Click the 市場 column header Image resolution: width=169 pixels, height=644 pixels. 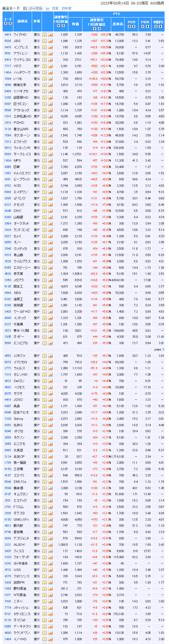[37, 21]
